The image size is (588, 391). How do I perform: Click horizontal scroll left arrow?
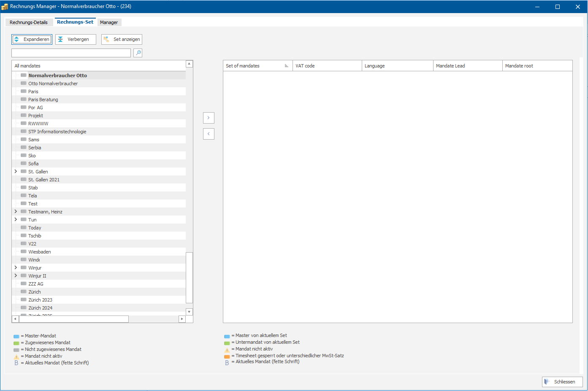click(15, 319)
